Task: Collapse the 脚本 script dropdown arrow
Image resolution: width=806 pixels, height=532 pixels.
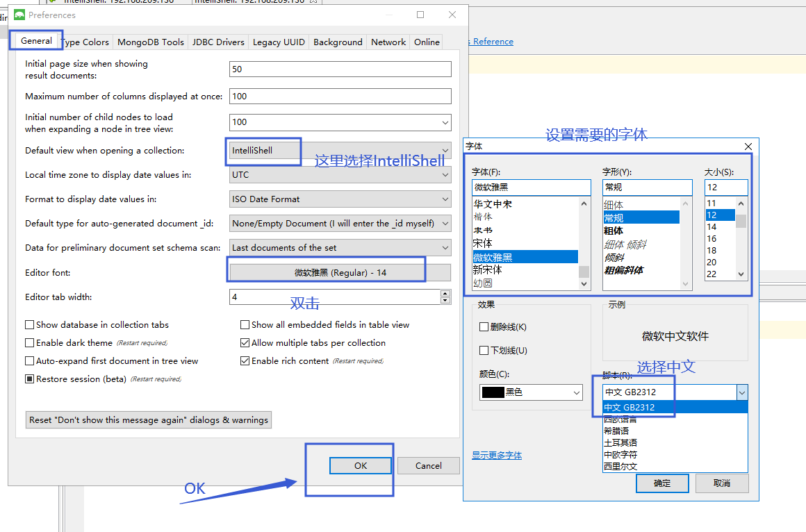Action: tap(742, 392)
